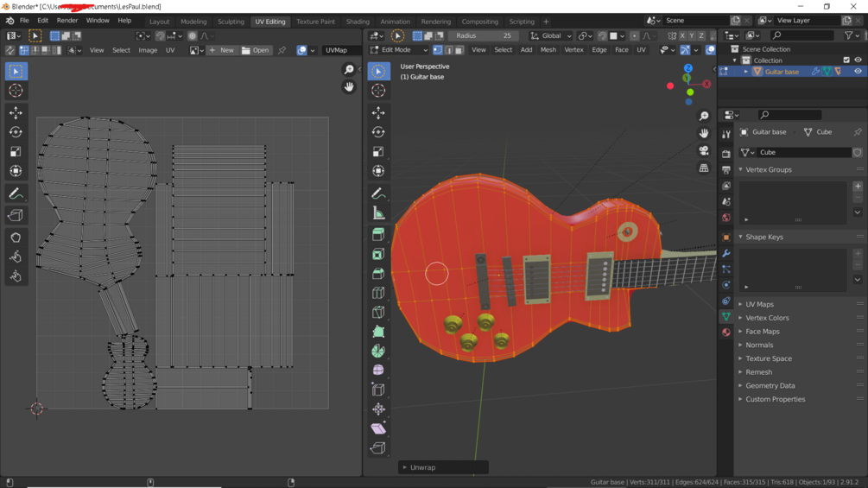Select the Transform tool in 3D viewport
Viewport: 868px width, 488px height.
point(378,171)
